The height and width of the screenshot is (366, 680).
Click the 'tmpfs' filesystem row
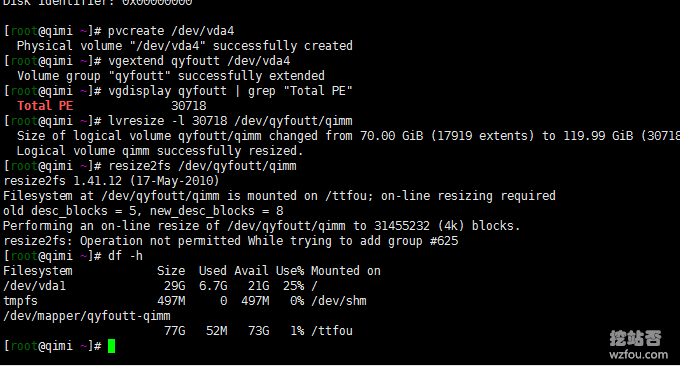point(185,301)
